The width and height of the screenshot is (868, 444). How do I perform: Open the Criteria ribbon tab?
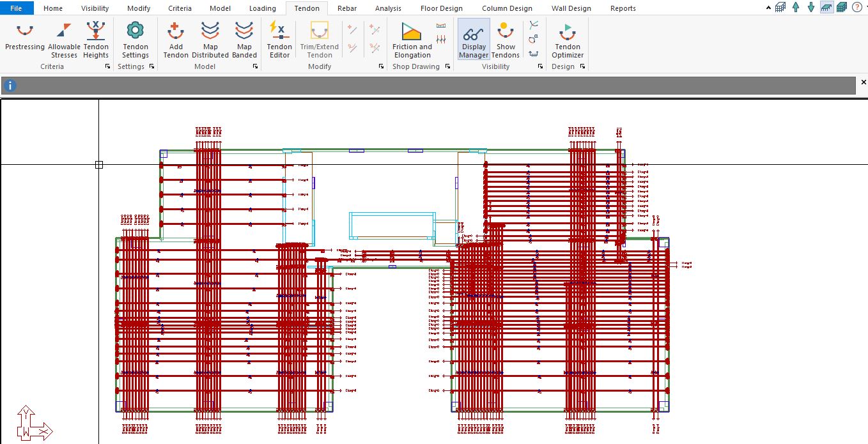point(180,8)
